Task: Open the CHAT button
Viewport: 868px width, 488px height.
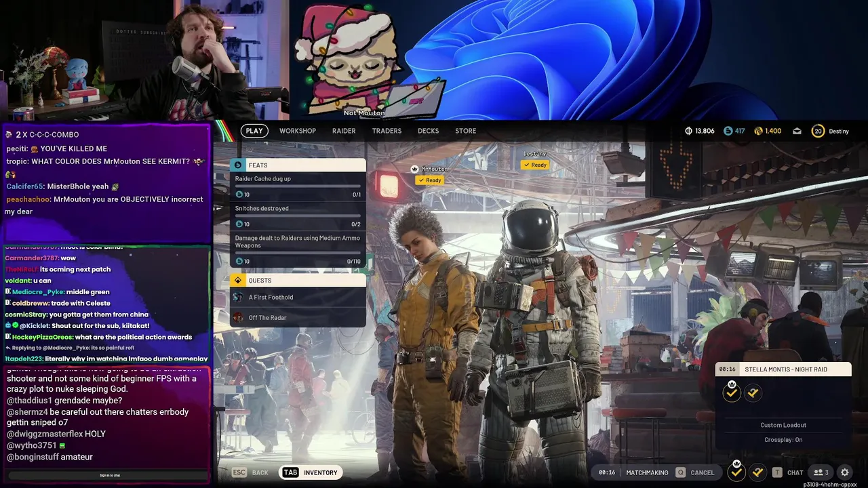Action: (x=795, y=472)
